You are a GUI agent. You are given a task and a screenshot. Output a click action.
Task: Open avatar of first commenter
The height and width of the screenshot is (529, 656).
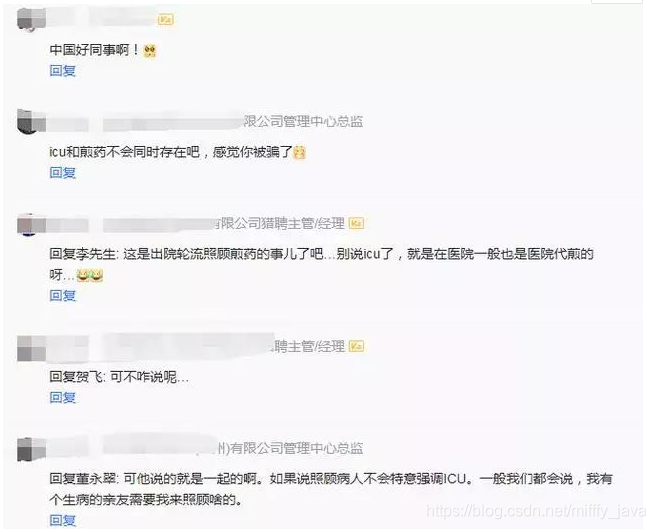click(31, 19)
